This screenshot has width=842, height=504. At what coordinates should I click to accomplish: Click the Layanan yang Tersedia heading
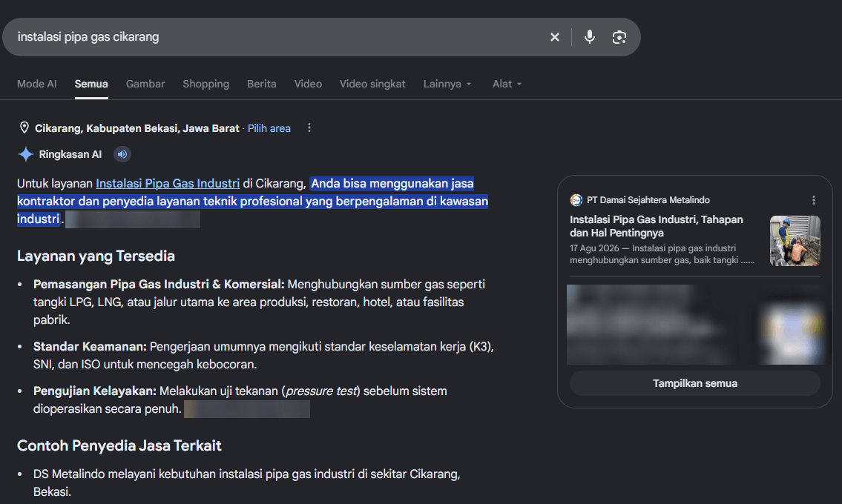pyautogui.click(x=96, y=256)
